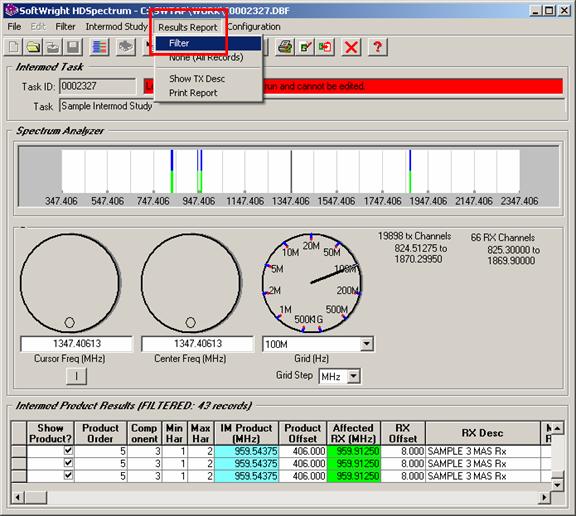Open the Filter menu in menu bar
Image resolution: width=576 pixels, height=516 pixels.
65,27
